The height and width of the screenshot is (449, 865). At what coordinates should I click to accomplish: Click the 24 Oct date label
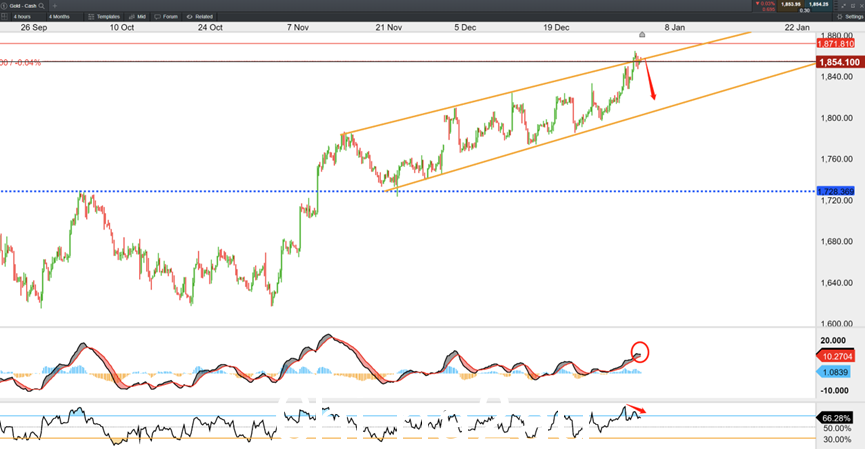click(210, 27)
